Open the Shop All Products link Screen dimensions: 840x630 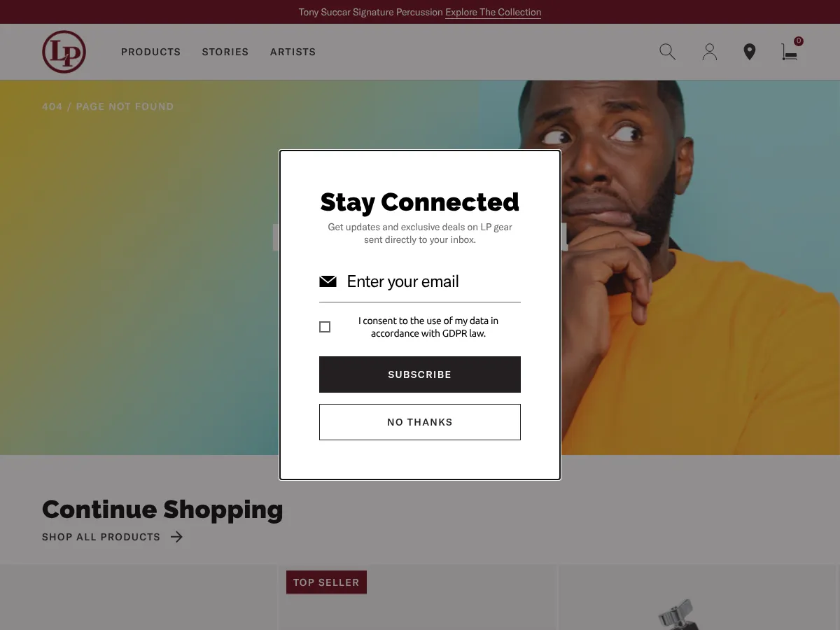101,537
